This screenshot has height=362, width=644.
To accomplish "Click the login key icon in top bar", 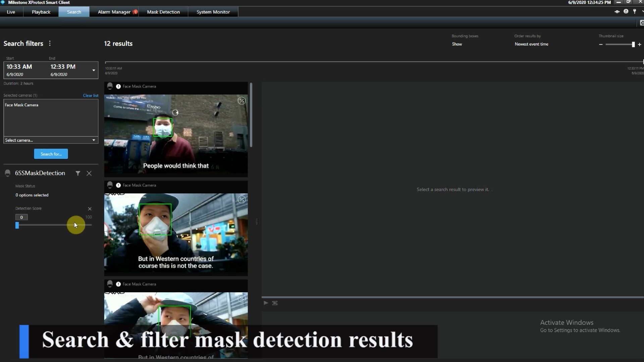I will pyautogui.click(x=635, y=11).
